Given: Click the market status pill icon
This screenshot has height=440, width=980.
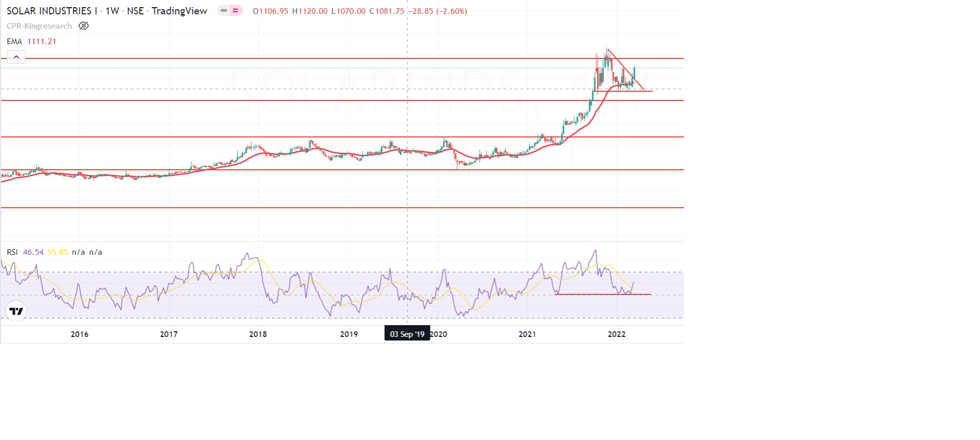Looking at the screenshot, I should [x=229, y=11].
